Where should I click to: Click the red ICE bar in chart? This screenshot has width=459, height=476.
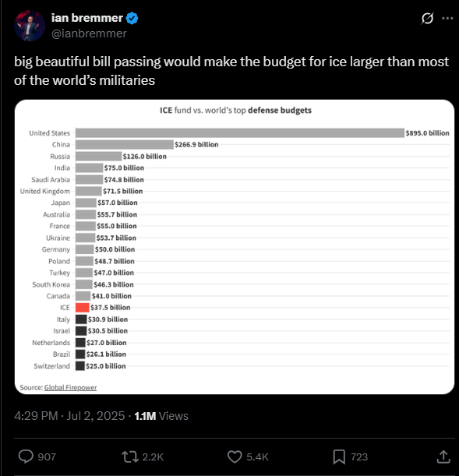83,308
